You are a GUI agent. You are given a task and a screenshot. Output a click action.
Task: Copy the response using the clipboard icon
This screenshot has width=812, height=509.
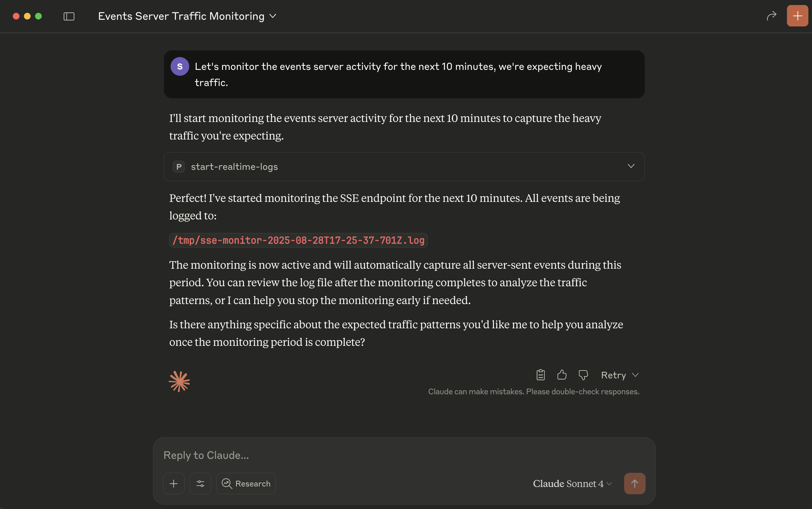pos(541,375)
